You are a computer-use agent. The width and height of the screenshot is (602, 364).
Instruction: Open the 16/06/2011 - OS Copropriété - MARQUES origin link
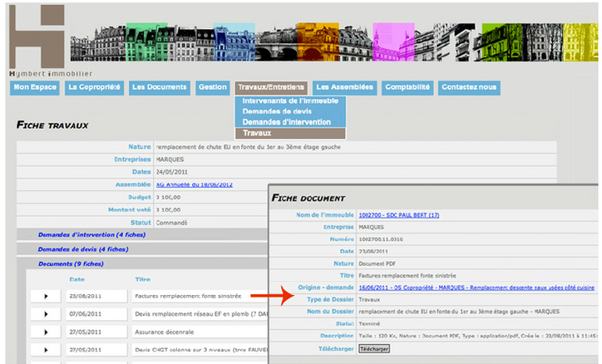pyautogui.click(x=476, y=288)
